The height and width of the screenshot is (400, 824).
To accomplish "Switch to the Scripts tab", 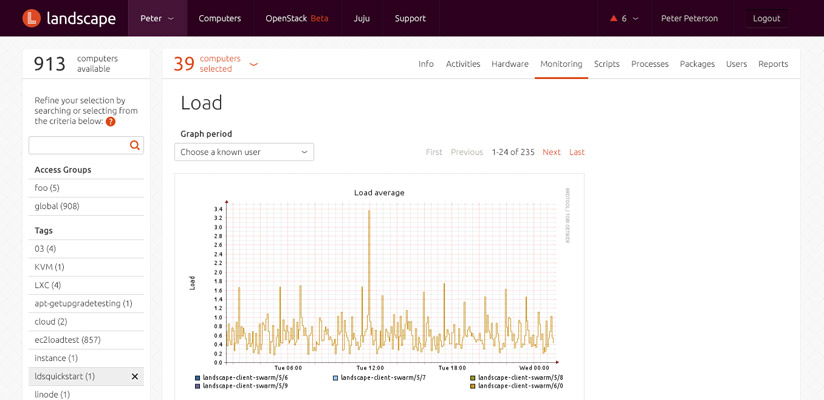I will (607, 64).
